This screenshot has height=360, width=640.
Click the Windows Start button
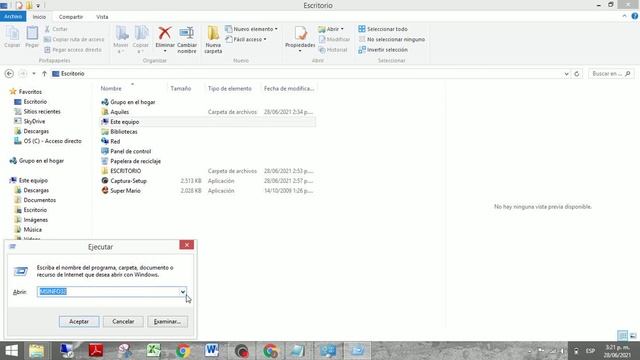point(11,351)
